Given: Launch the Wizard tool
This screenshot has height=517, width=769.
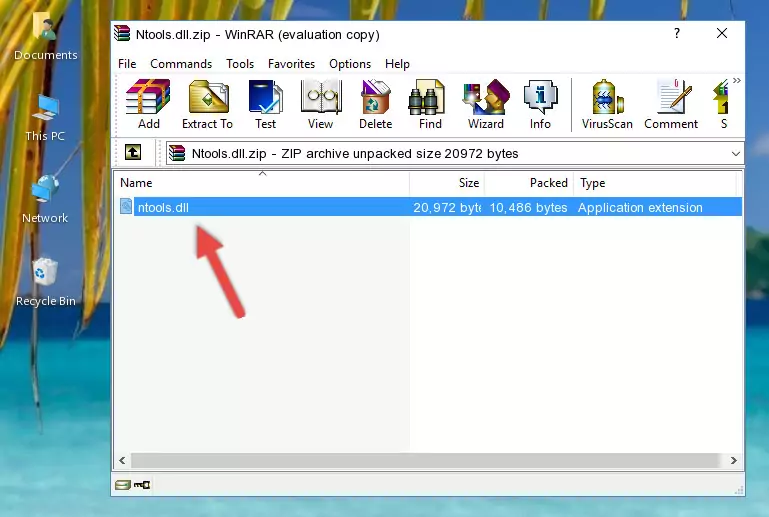Looking at the screenshot, I should click(486, 104).
